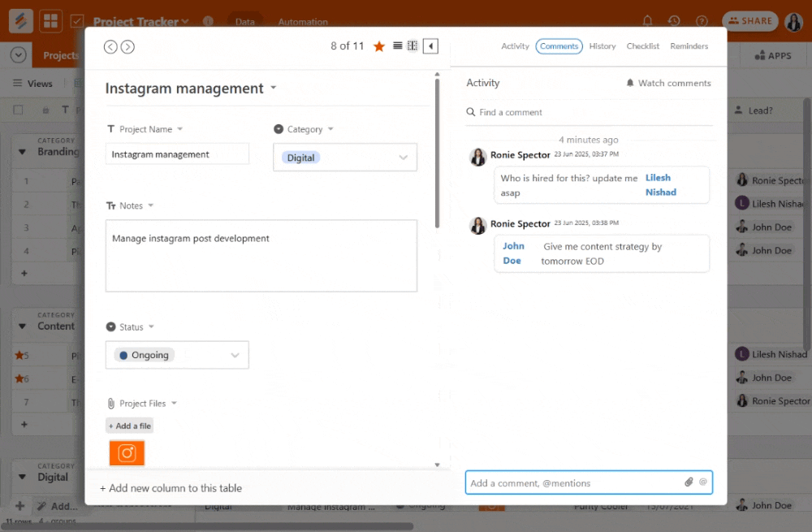This screenshot has height=532, width=812.
Task: Expand the Instagram management title menu
Action: click(274, 89)
